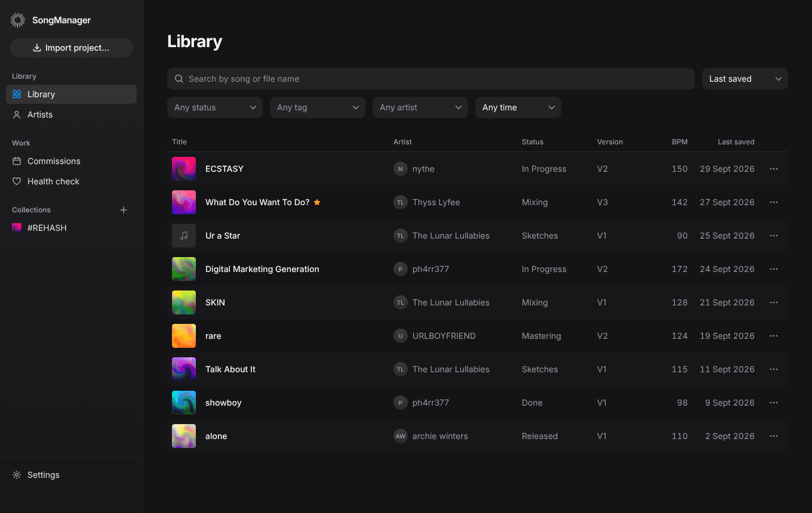This screenshot has width=812, height=513.
Task: Sort by the Last saved column header
Action: pos(736,142)
